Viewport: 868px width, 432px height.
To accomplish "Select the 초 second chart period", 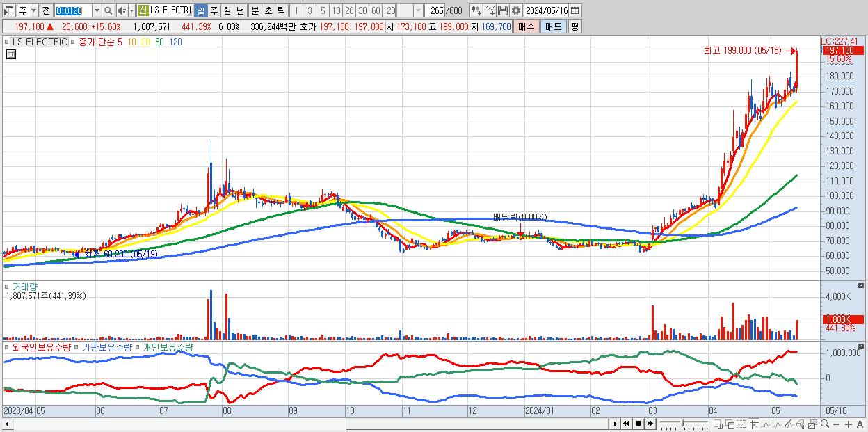I will click(268, 10).
